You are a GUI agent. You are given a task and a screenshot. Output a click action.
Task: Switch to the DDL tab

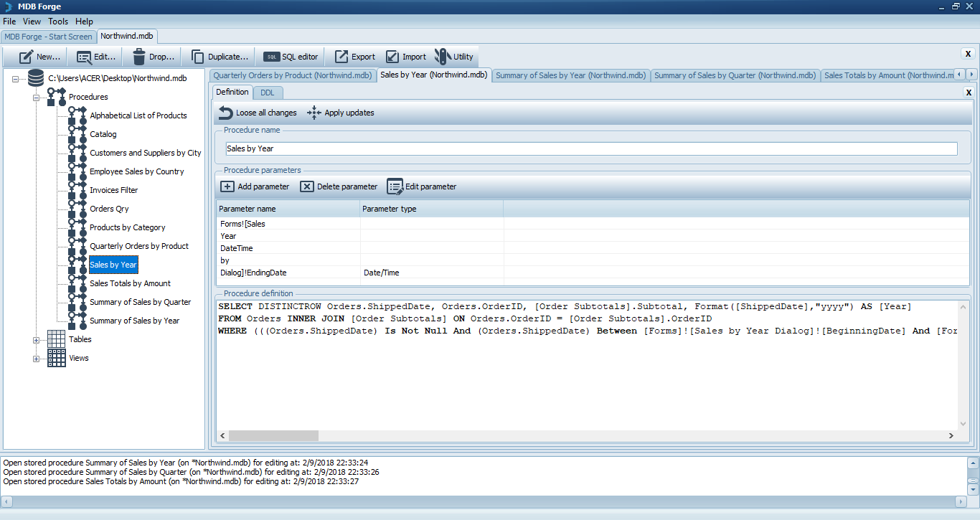[267, 93]
